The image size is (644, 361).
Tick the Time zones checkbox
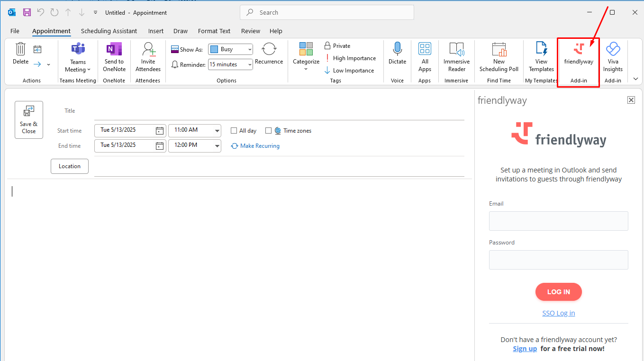coord(269,131)
